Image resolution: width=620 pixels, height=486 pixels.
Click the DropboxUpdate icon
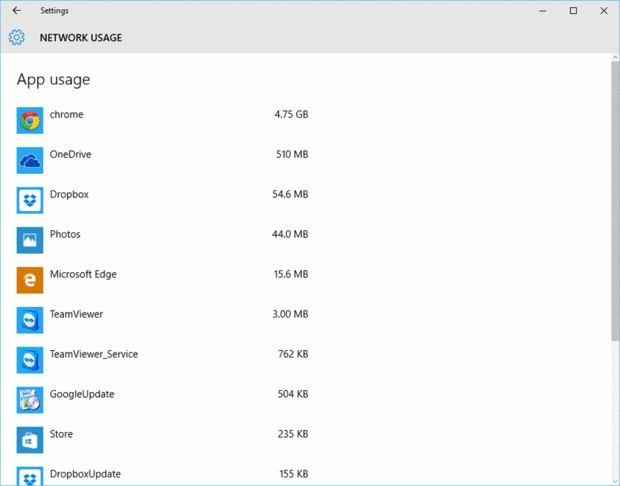(x=30, y=476)
